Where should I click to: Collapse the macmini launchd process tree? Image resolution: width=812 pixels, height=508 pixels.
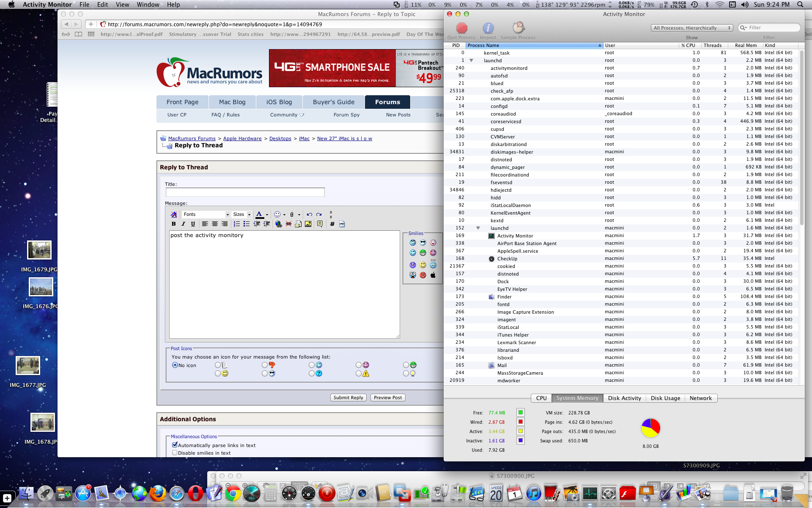click(x=478, y=228)
